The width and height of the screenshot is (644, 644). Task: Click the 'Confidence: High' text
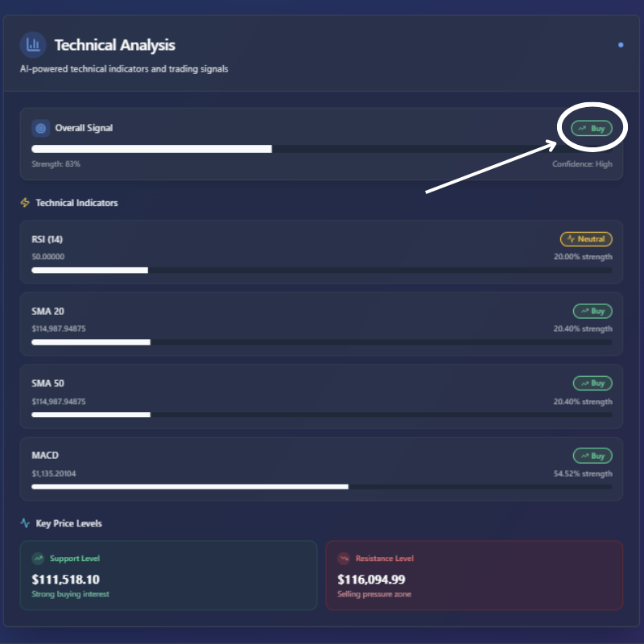coord(582,164)
